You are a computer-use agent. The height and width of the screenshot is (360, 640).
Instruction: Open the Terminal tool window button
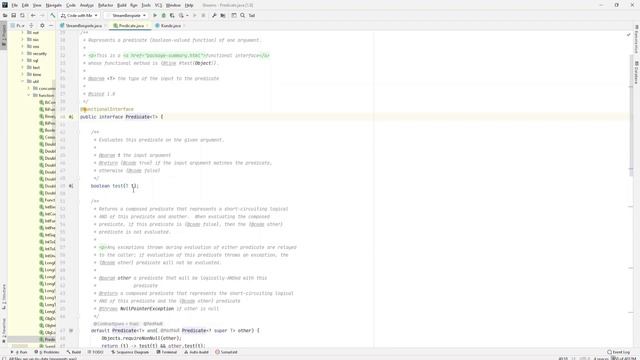[167, 352]
